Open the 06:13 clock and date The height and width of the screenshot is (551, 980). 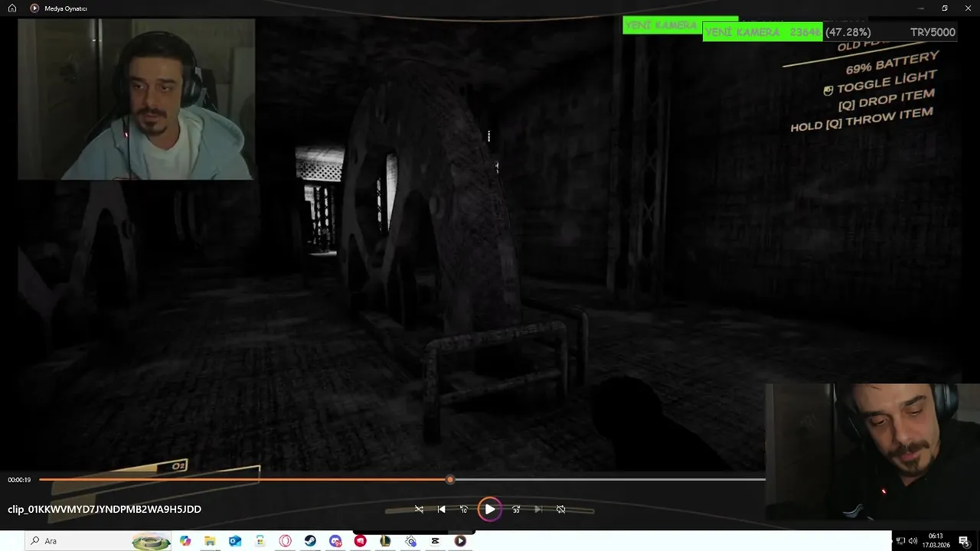click(936, 541)
